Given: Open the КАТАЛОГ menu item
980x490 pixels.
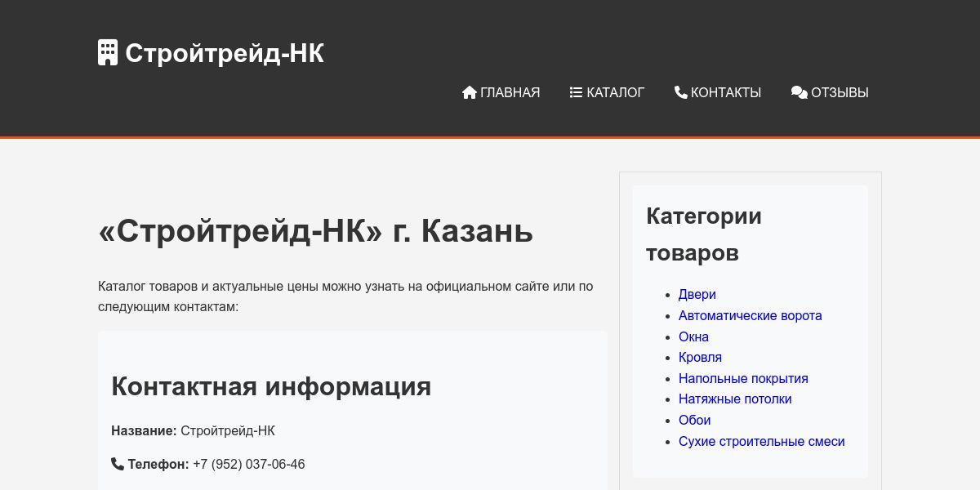Looking at the screenshot, I should [x=608, y=92].
